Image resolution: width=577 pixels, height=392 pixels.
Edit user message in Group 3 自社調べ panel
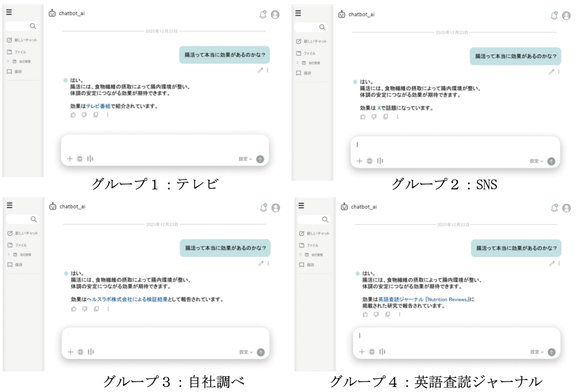pyautogui.click(x=261, y=263)
